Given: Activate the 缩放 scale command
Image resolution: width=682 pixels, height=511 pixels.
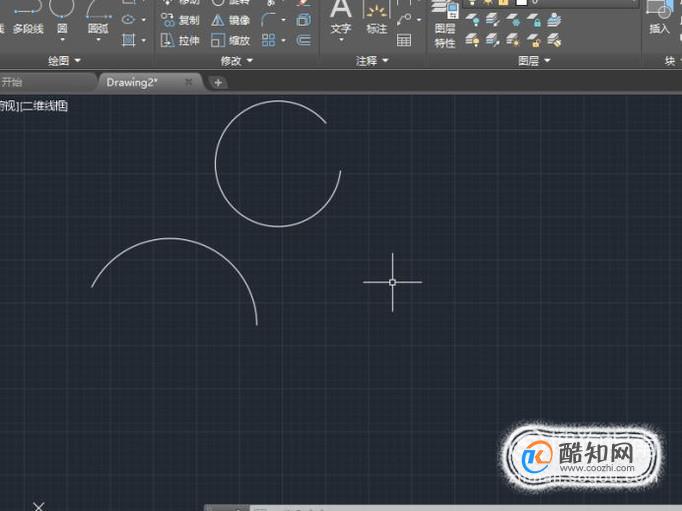Looking at the screenshot, I should (x=231, y=40).
